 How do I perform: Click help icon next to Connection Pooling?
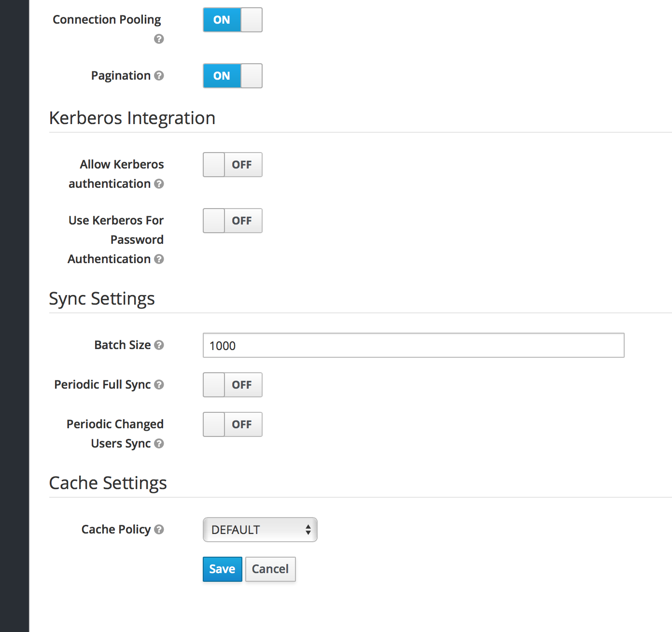(159, 39)
